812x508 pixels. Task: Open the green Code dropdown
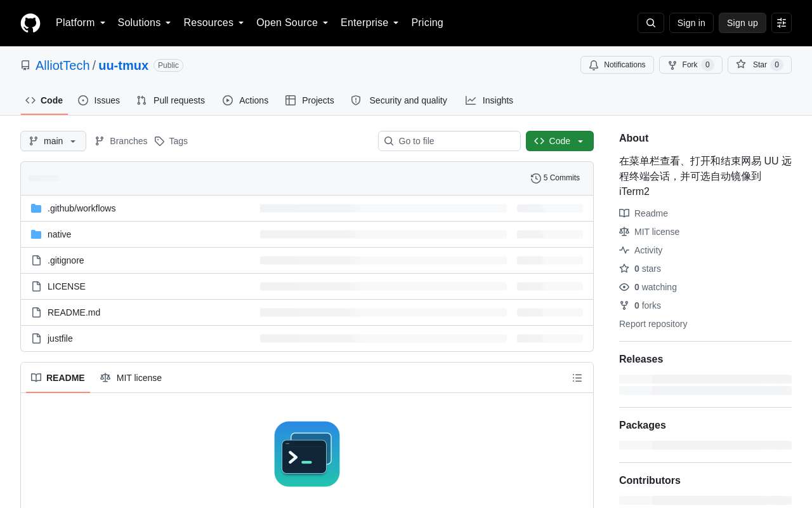(x=560, y=141)
